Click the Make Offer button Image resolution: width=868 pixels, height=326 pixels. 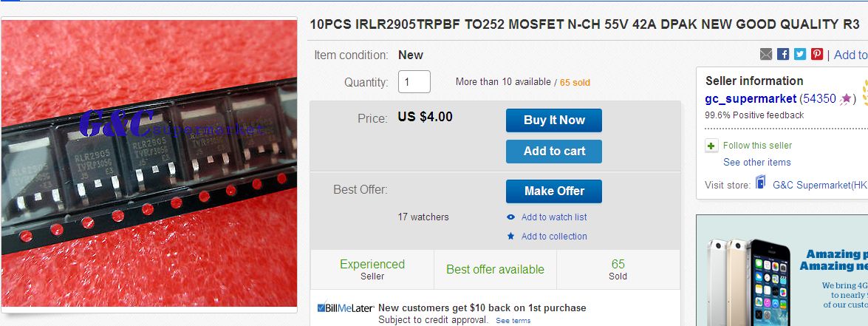554,191
